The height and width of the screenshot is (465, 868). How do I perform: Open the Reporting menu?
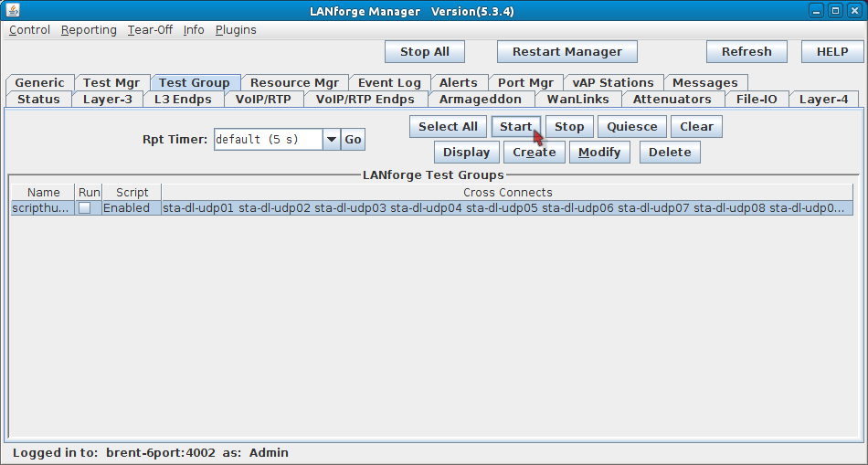(x=89, y=30)
